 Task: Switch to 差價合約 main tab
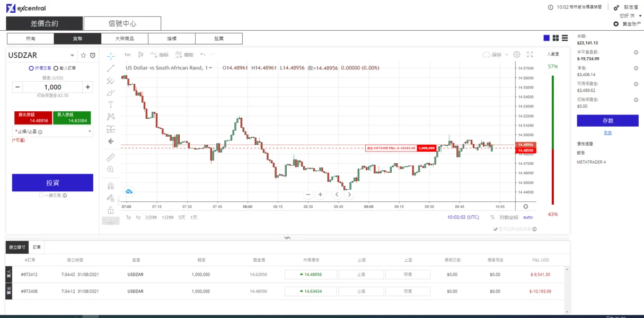point(45,23)
